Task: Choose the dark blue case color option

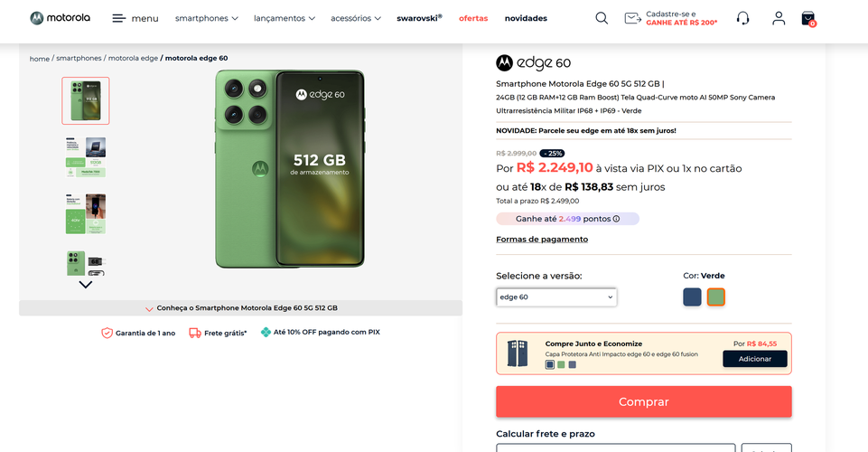Action: [x=550, y=364]
